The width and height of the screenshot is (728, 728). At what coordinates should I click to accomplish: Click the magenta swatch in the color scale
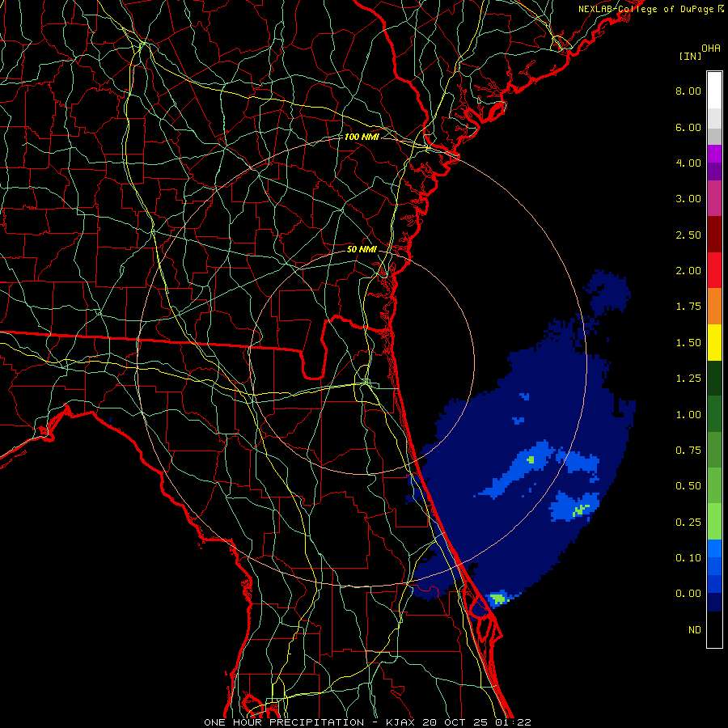[714, 154]
